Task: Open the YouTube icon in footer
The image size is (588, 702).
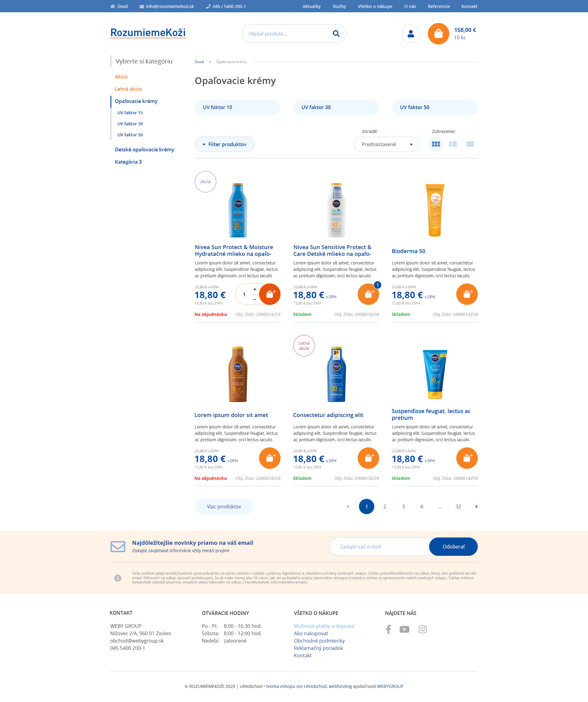Action: tap(404, 629)
